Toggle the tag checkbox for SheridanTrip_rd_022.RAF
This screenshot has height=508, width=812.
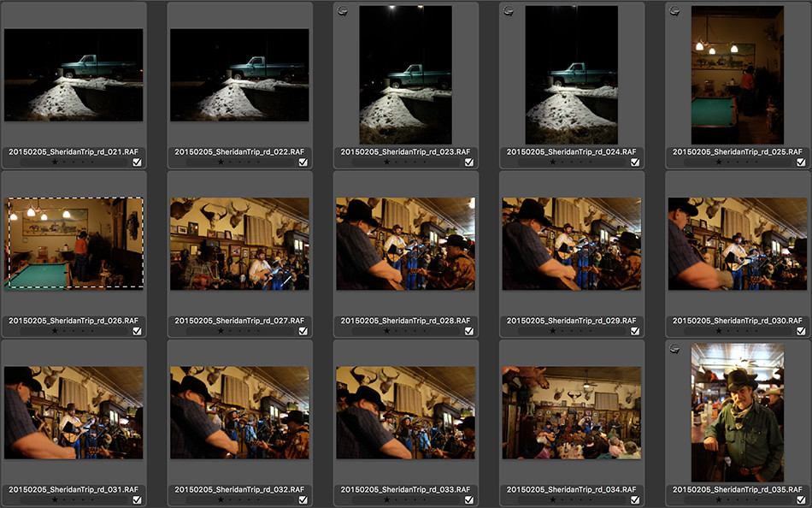pos(303,162)
